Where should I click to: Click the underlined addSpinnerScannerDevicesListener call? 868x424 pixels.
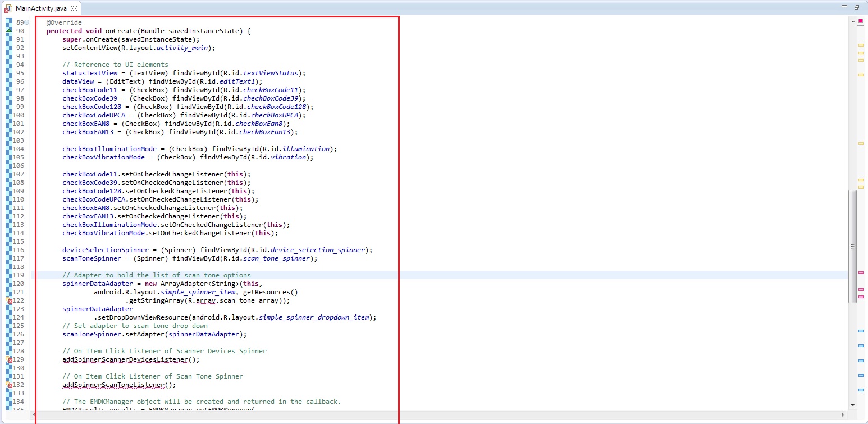coord(130,359)
